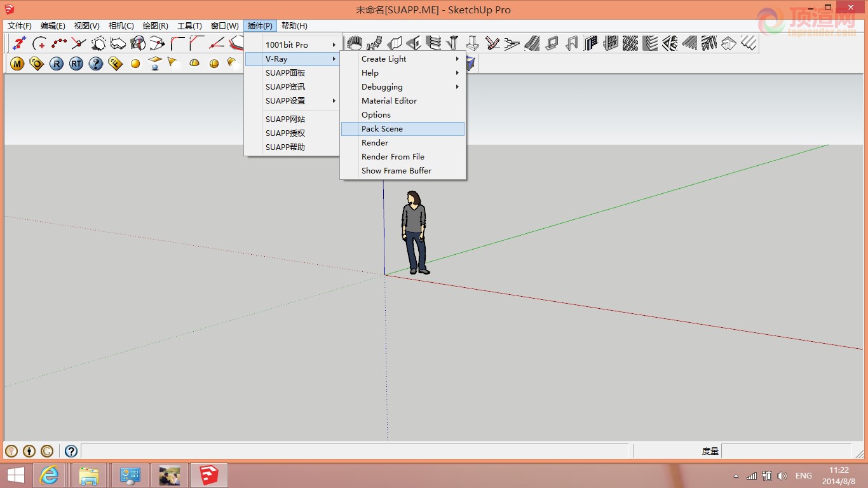Click the G credit icon in status bar
Image resolution: width=868 pixels, height=488 pixels.
pyautogui.click(x=47, y=451)
